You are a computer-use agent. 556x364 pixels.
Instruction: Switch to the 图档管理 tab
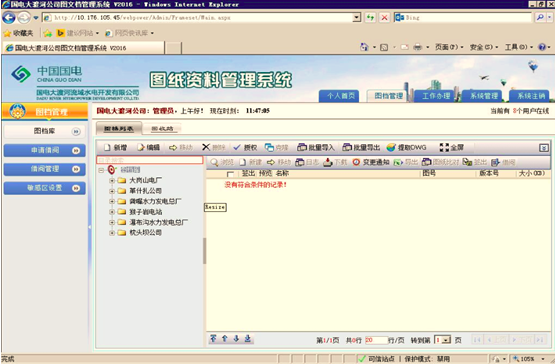pyautogui.click(x=389, y=96)
